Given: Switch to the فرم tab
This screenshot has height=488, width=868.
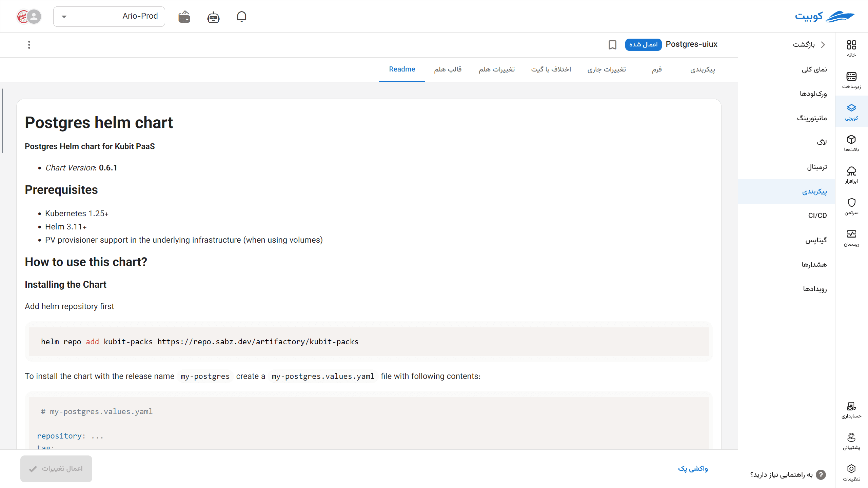Looking at the screenshot, I should tap(657, 69).
